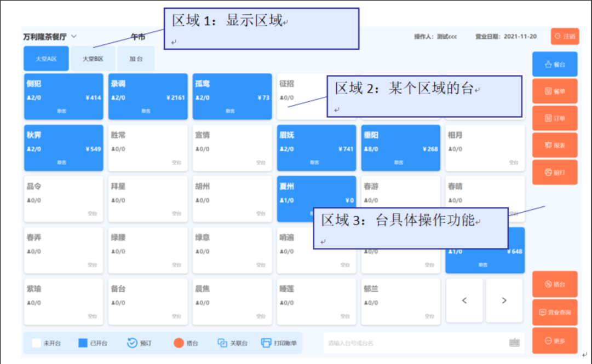Screen dimensions: 592x364
Task: Open 营业查询 business query
Action: pos(555,313)
